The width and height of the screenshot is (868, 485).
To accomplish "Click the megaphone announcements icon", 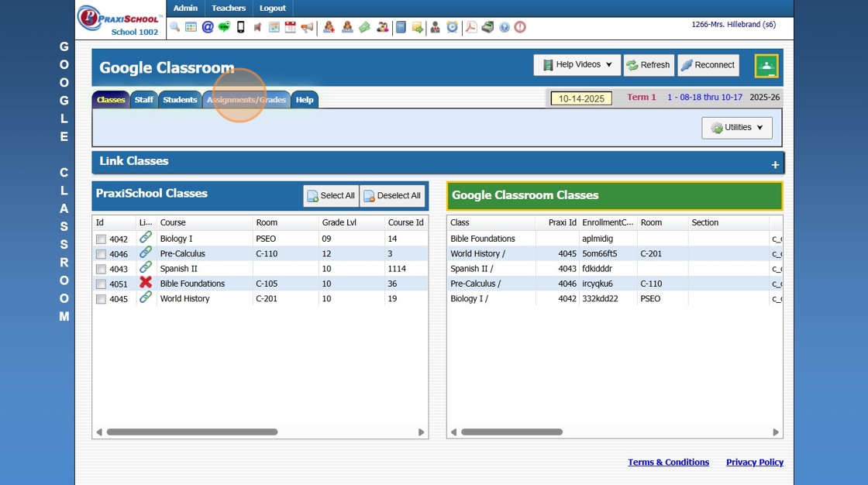I will (x=308, y=27).
